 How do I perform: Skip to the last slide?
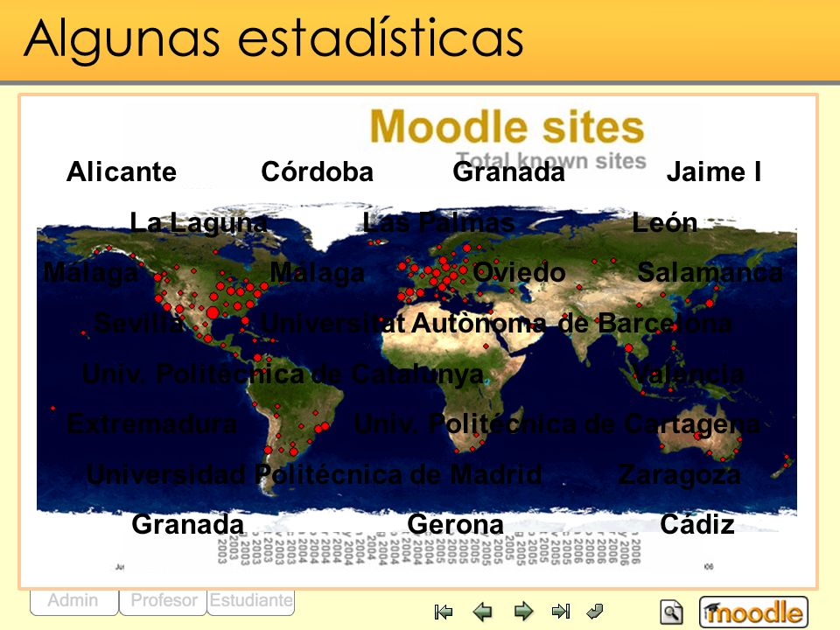click(x=561, y=612)
